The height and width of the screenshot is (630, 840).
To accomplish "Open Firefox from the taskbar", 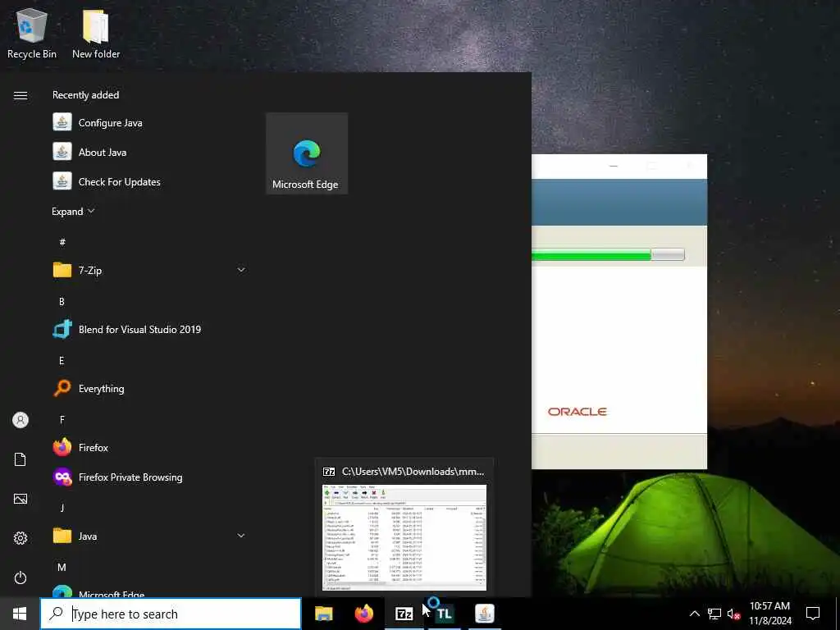I will [x=363, y=614].
